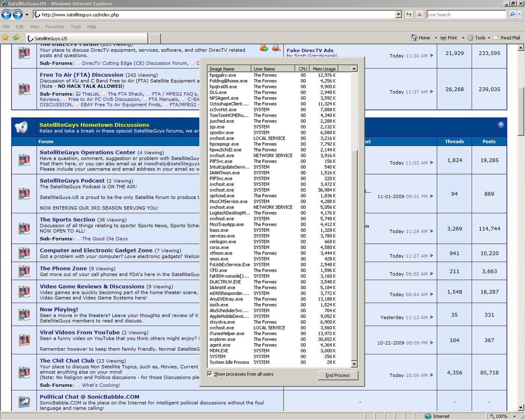This screenshot has height=420, width=525.
Task: Open the Free To Air (FTA) Discussion forum
Action: pos(81,75)
